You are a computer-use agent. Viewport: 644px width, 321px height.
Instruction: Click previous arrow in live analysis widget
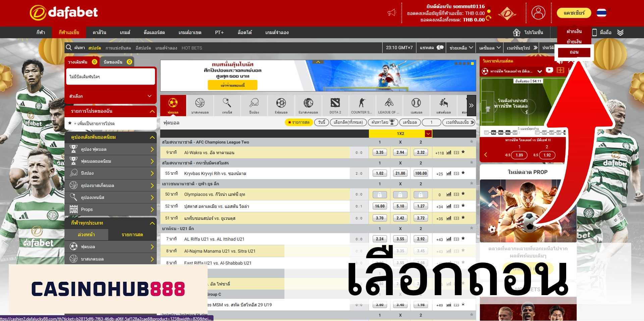coord(485,155)
